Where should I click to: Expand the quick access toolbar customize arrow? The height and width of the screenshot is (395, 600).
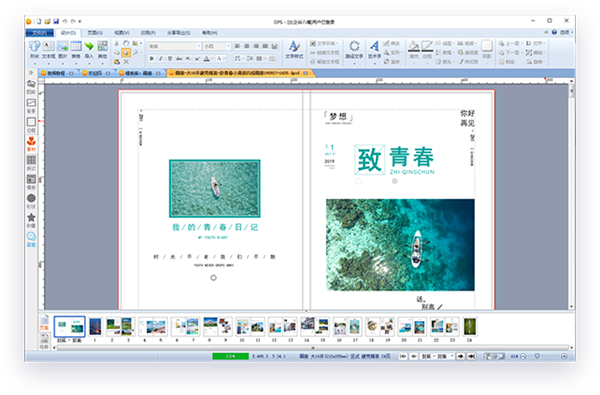[80, 21]
